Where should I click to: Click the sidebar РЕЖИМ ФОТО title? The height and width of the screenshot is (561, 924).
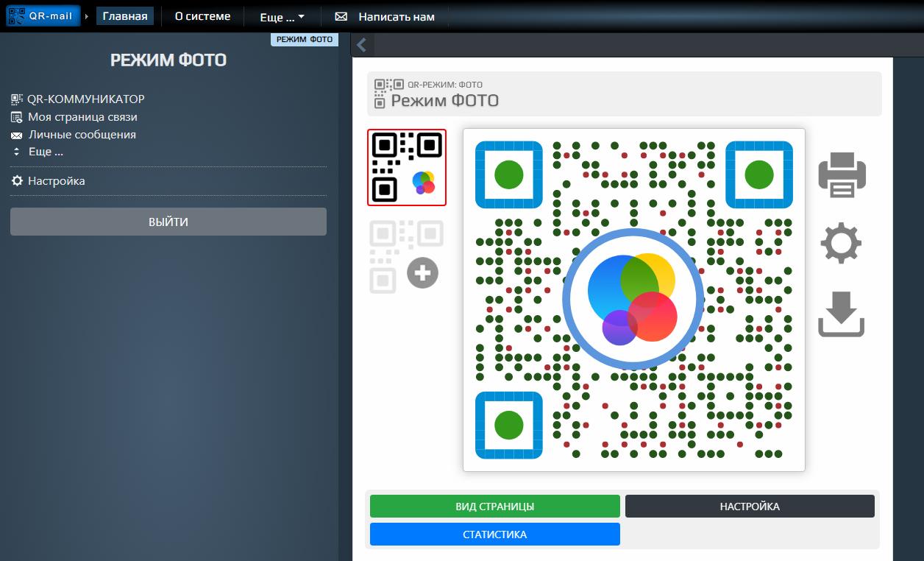(x=168, y=60)
